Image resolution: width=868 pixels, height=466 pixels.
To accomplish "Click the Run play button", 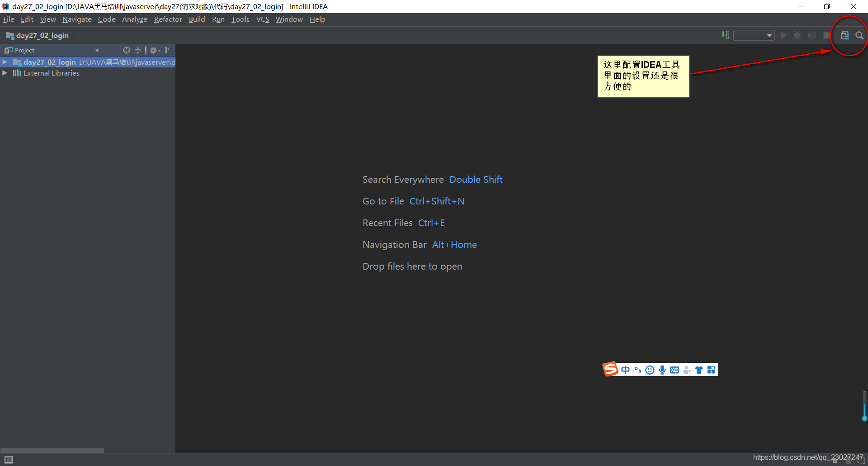I will pyautogui.click(x=783, y=35).
